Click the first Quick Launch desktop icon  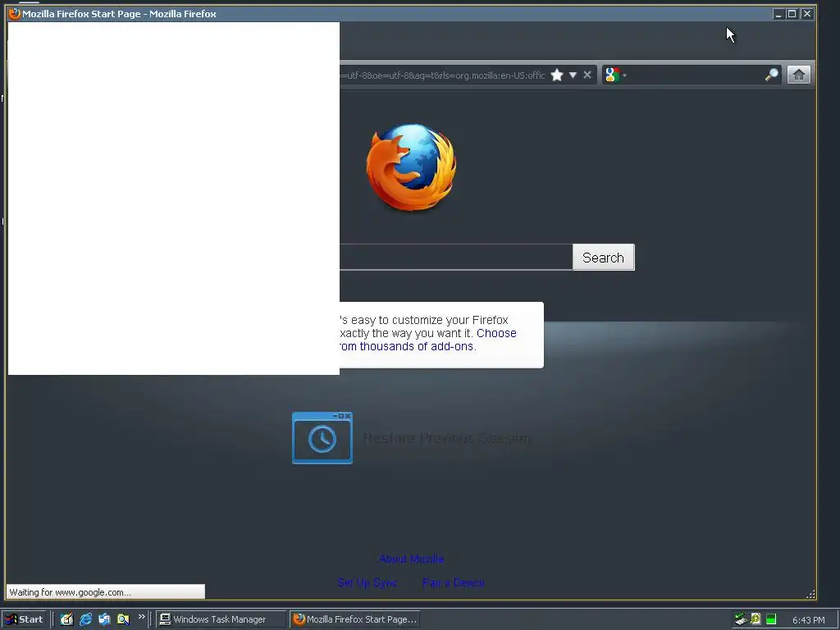point(66,619)
